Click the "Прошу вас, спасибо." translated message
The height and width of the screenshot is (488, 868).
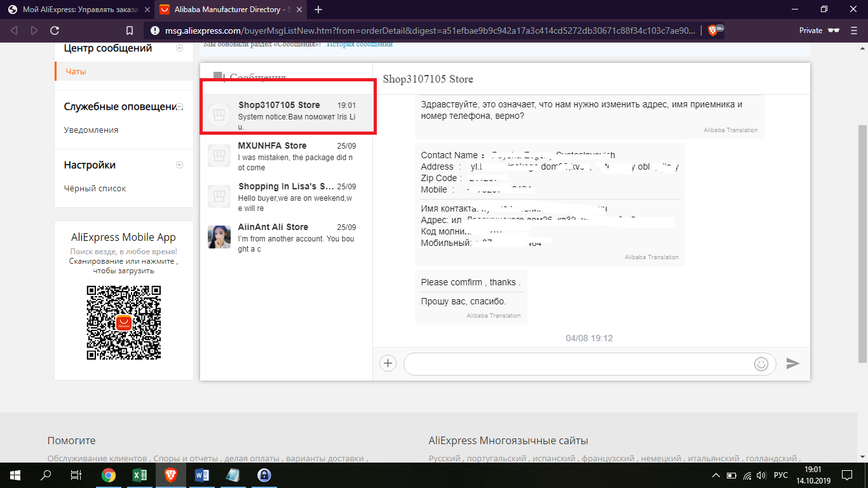463,301
